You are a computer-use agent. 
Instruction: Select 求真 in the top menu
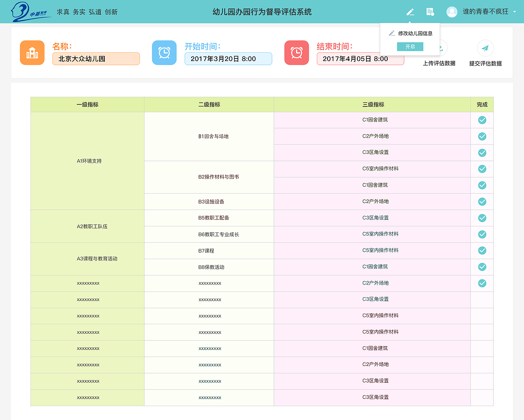pos(63,12)
